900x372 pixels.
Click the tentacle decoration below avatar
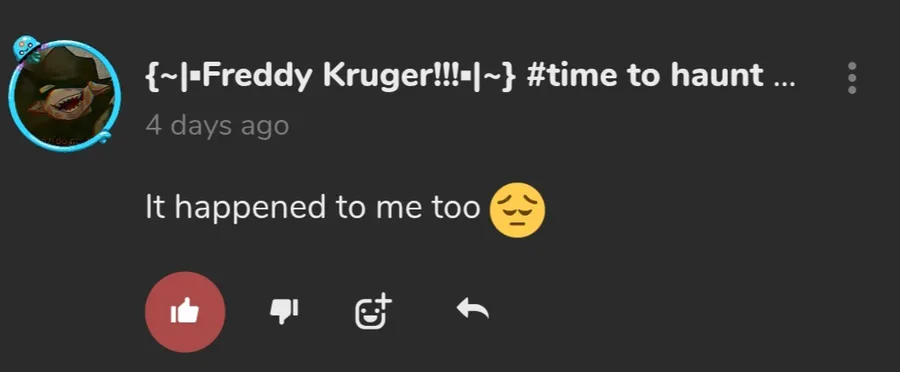click(102, 137)
